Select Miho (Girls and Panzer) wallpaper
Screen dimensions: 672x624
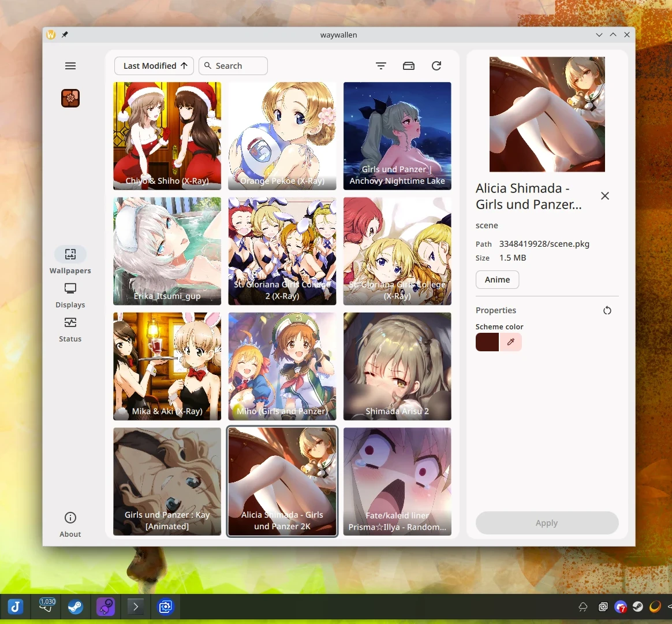(x=282, y=366)
